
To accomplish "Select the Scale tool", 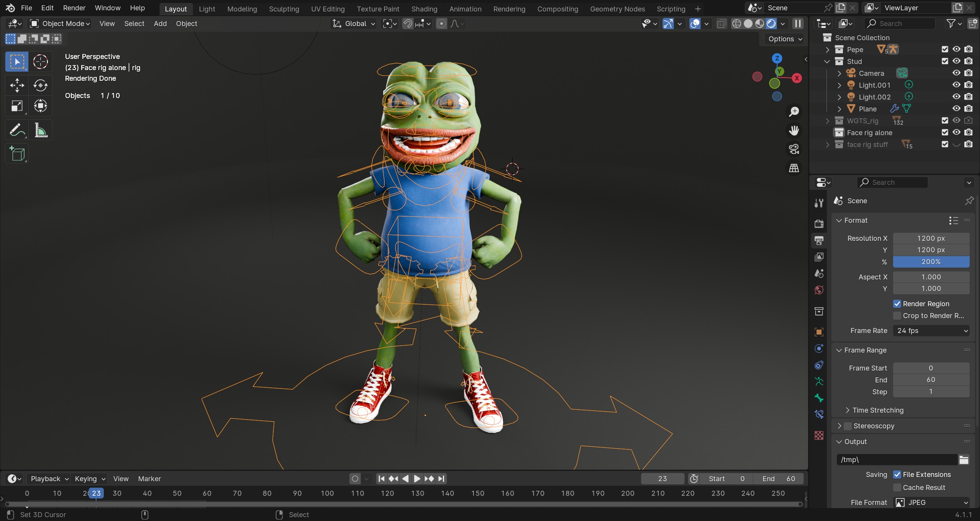I will pos(17,106).
